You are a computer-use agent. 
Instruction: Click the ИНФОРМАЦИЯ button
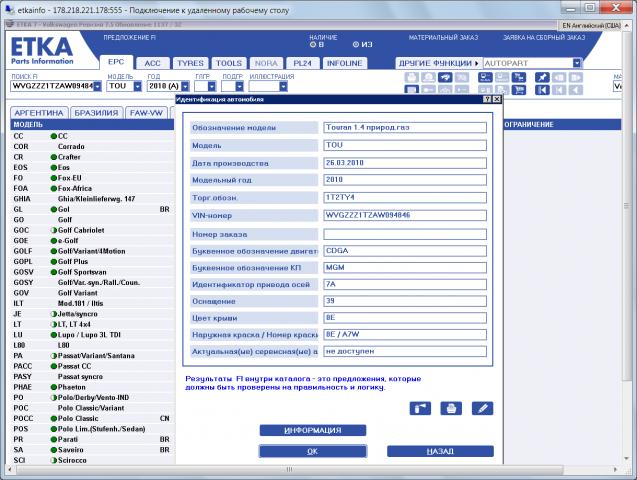pos(313,430)
